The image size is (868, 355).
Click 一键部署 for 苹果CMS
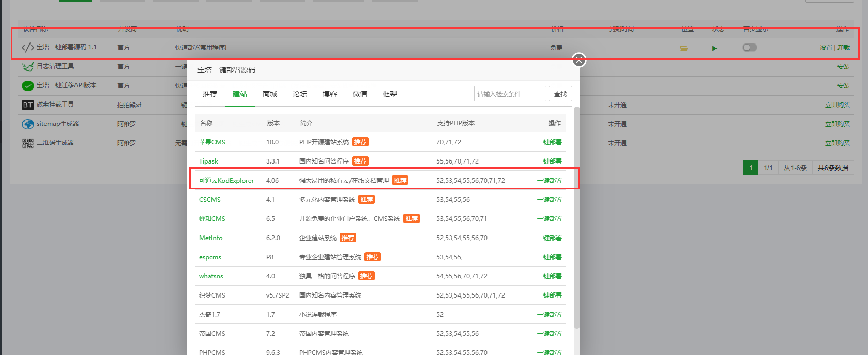coord(550,142)
